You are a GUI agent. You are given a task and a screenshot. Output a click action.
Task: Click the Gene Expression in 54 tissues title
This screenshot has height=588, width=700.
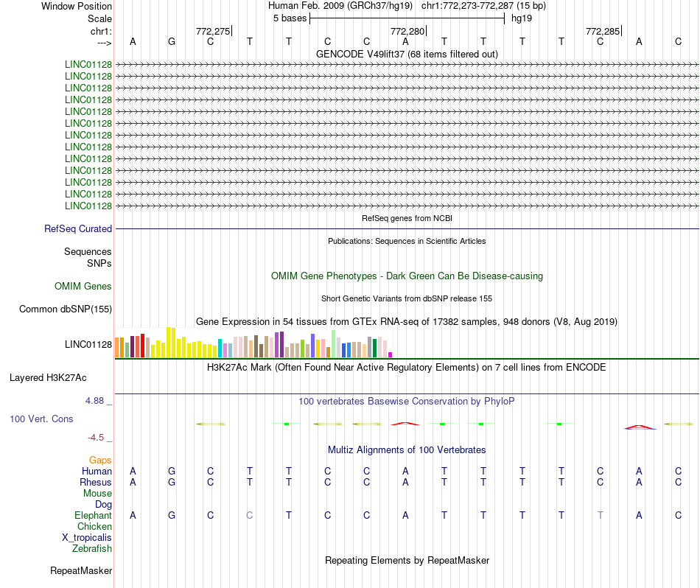pos(407,321)
